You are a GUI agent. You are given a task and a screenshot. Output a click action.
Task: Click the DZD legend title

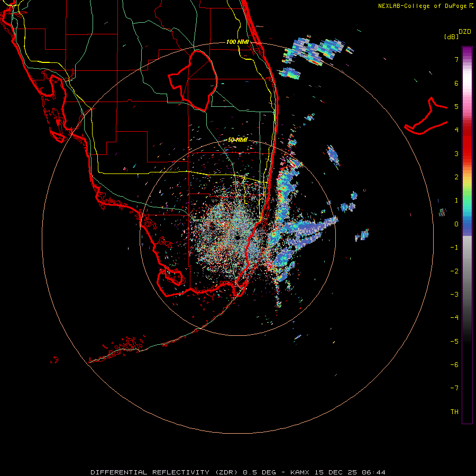pos(465,32)
